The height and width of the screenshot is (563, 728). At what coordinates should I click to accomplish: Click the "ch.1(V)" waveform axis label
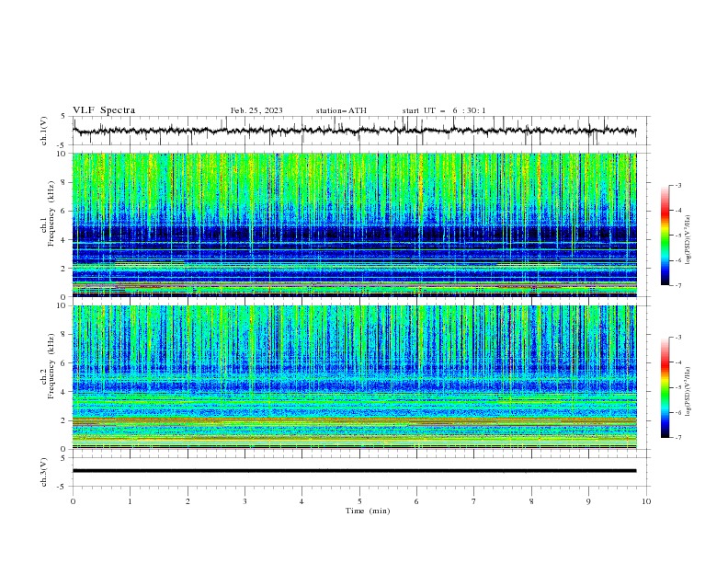pyautogui.click(x=44, y=131)
